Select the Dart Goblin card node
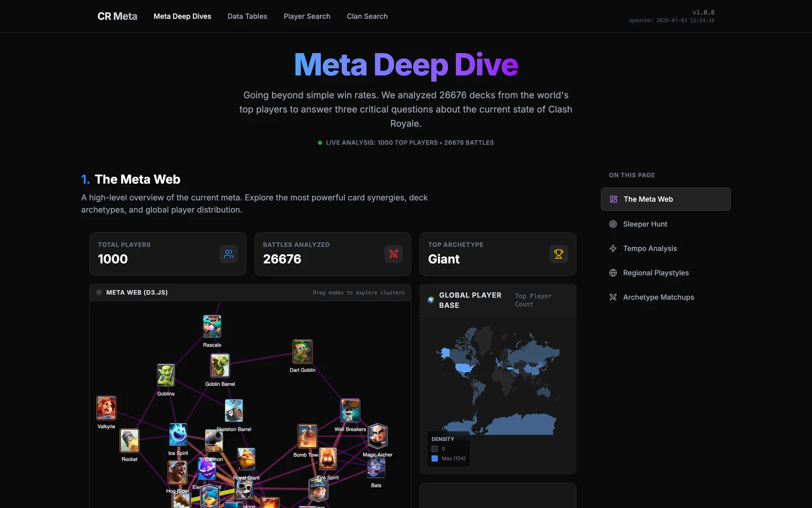The image size is (812, 508). coord(302,352)
